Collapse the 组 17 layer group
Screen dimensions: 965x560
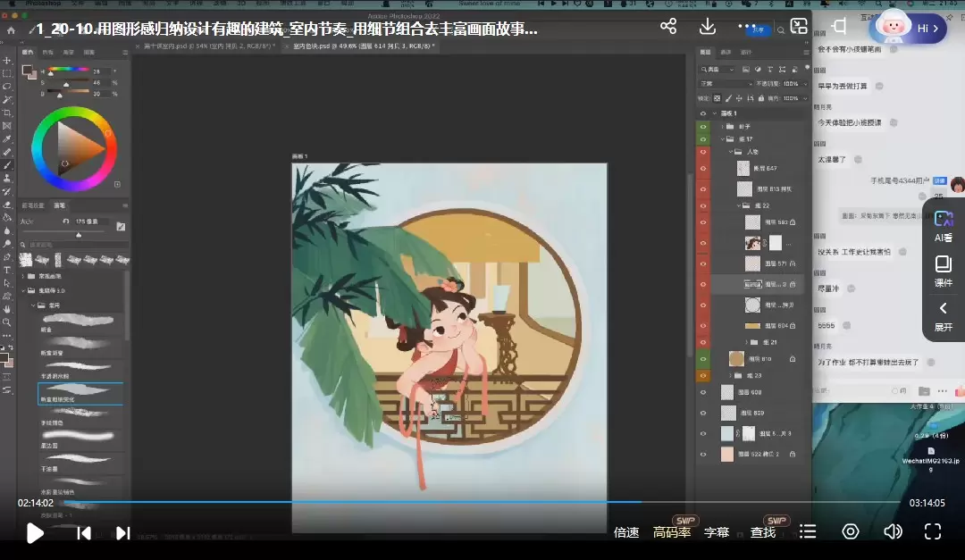point(723,139)
